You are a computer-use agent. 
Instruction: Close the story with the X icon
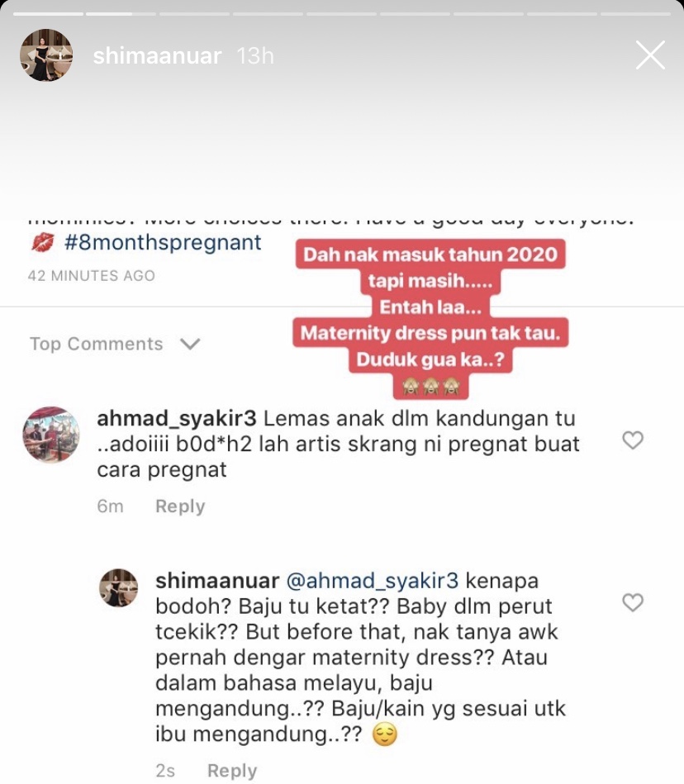pos(650,55)
